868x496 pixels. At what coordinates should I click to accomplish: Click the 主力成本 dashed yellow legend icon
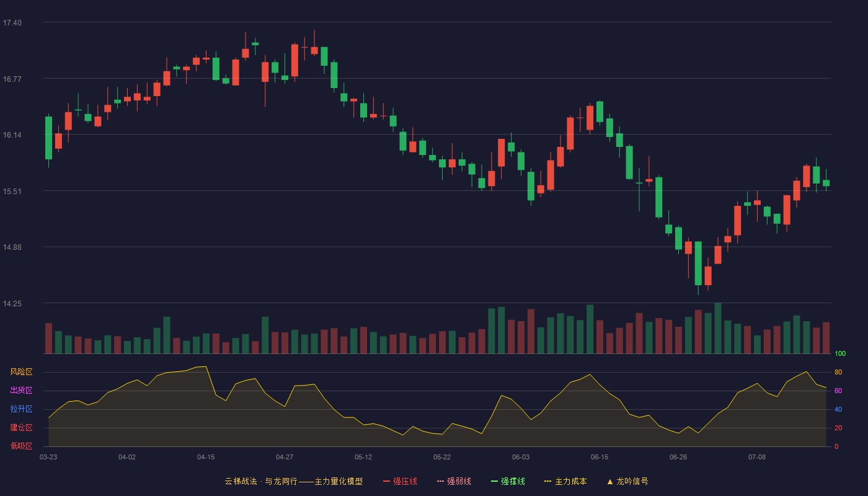(x=548, y=481)
